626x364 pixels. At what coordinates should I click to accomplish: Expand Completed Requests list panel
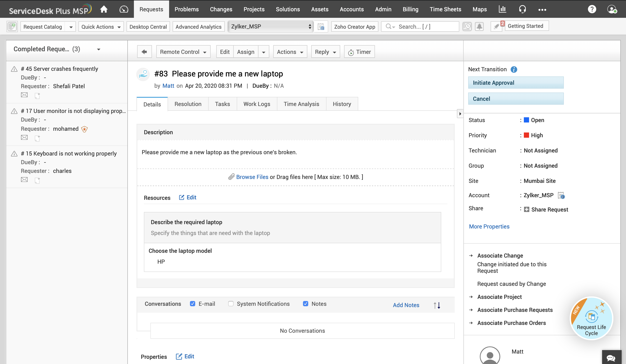(99, 49)
